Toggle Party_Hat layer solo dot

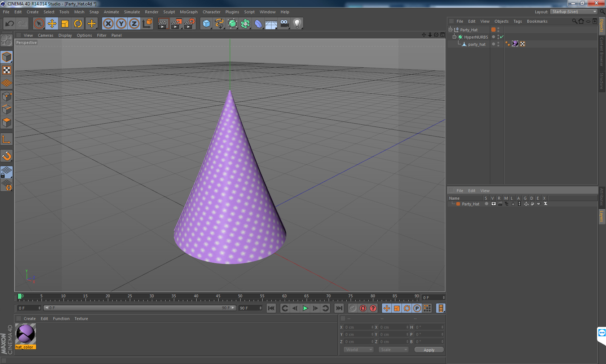(486, 204)
